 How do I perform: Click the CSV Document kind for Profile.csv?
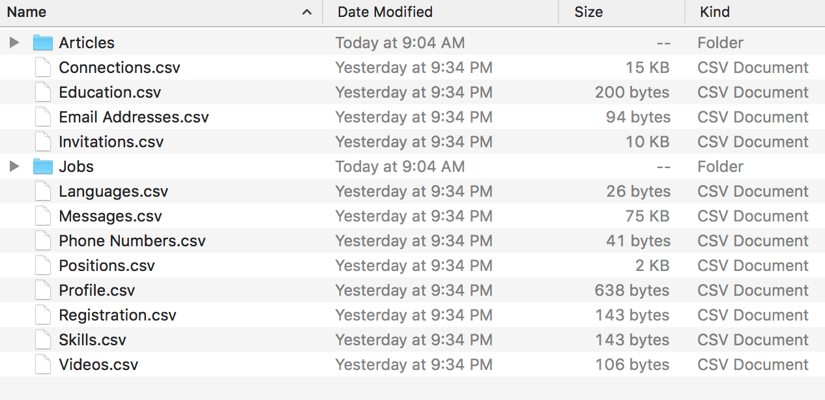point(753,290)
